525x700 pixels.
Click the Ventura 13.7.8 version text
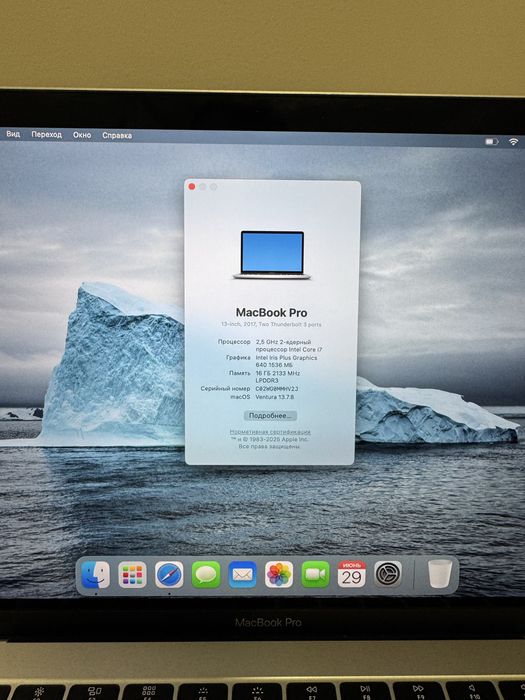coord(275,397)
